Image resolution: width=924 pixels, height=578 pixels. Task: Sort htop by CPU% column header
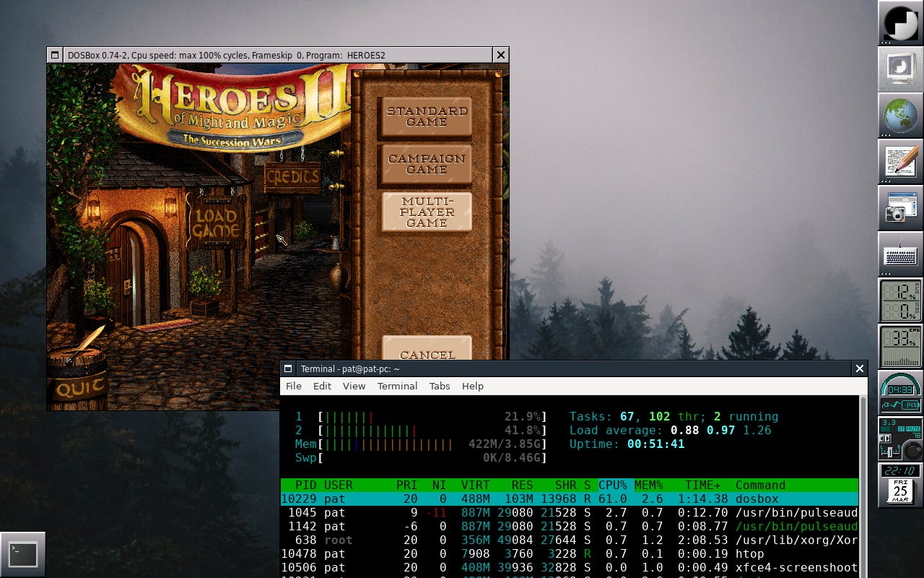tap(612, 485)
